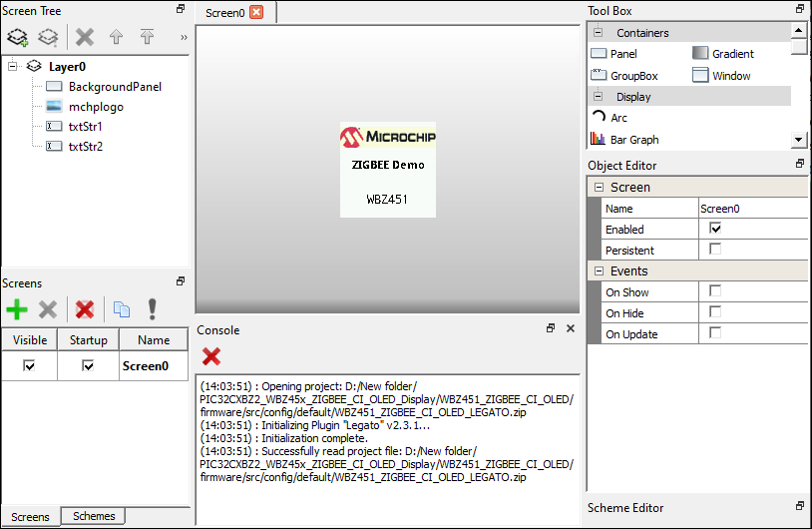
Task: Click the second layer icon in Screen Tree toolbar
Action: coord(48,37)
